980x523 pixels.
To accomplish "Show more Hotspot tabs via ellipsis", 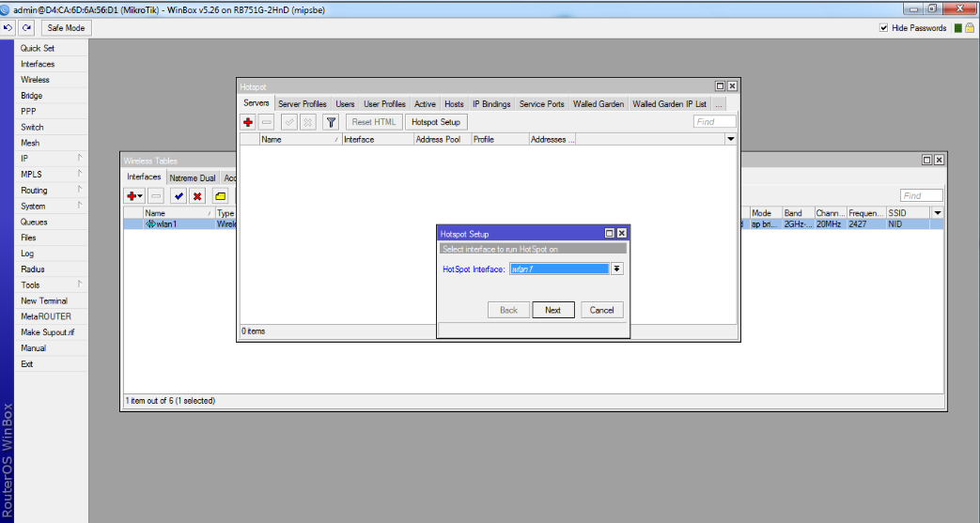I will tap(719, 103).
